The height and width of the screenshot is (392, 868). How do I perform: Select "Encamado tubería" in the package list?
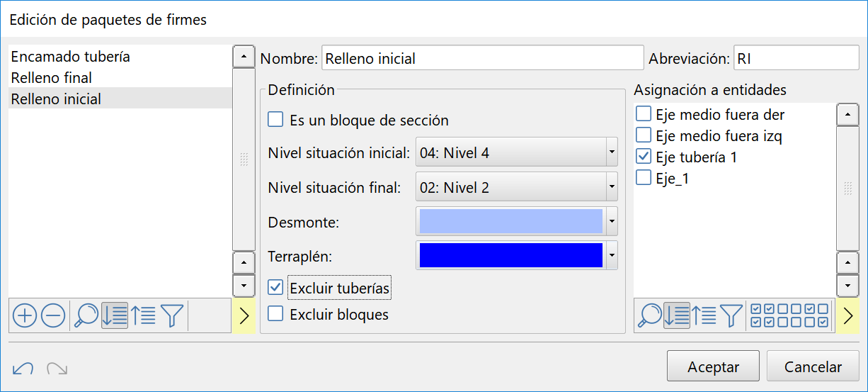point(71,57)
